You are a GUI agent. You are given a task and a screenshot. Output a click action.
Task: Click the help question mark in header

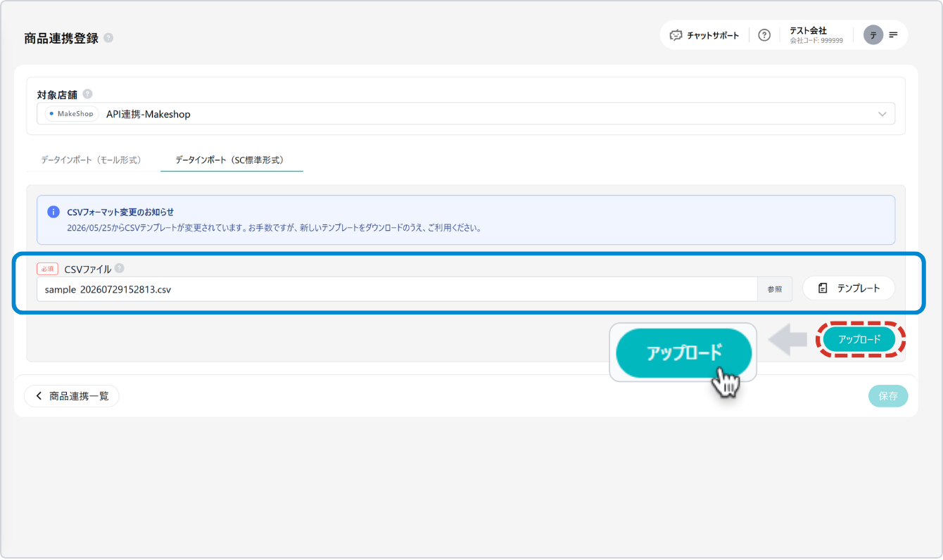click(764, 35)
